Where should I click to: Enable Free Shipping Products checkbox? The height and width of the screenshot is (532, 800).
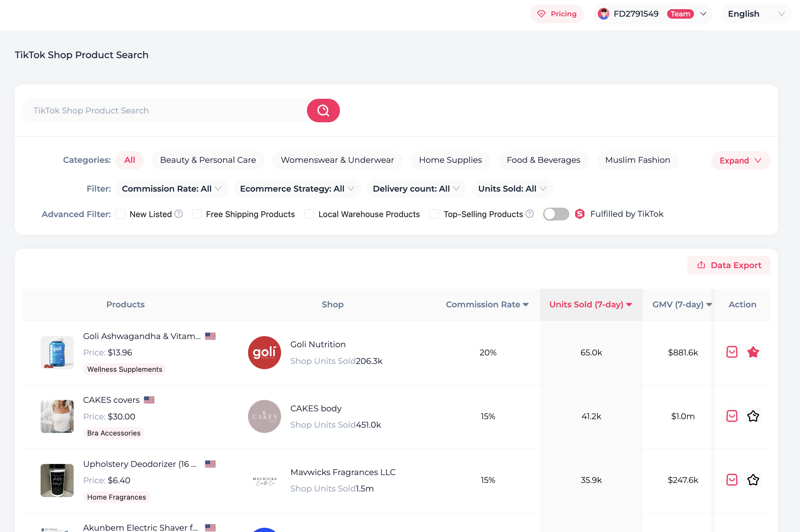tap(197, 214)
